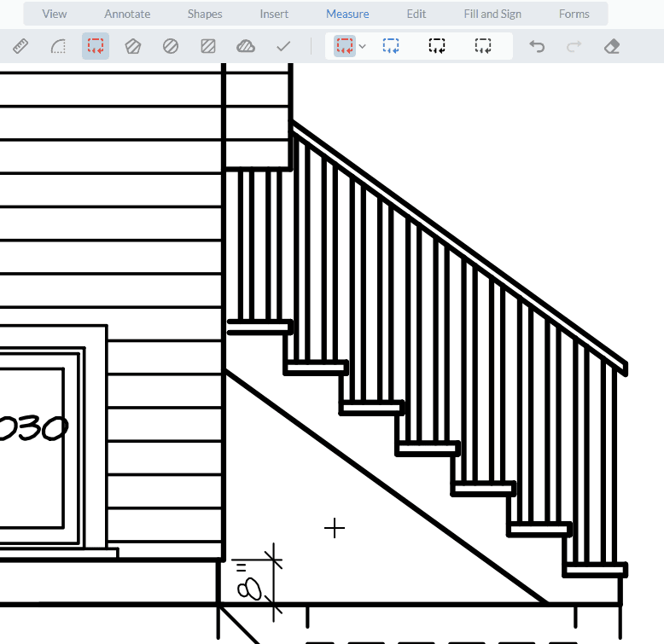Screen dimensions: 664x644
Task: Switch to the Shapes tab
Action: pyautogui.click(x=205, y=14)
